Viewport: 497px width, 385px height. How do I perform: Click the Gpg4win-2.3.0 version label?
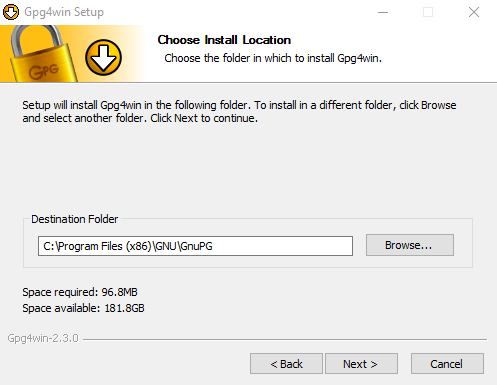(x=43, y=338)
